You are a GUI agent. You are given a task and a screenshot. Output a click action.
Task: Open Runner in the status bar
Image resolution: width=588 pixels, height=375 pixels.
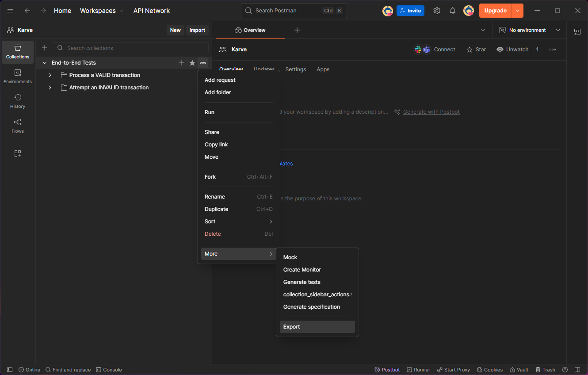[419, 370]
